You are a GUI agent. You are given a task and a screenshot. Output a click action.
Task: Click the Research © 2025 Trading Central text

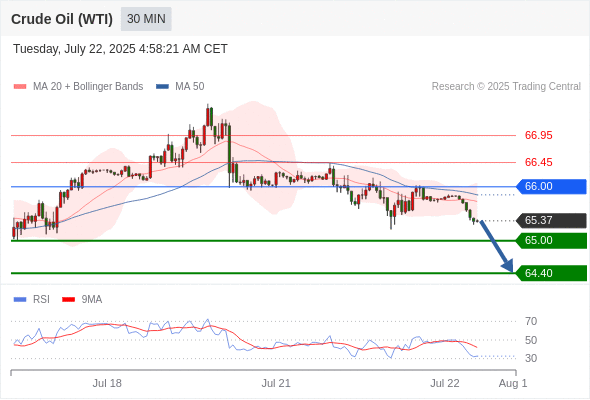click(x=506, y=87)
